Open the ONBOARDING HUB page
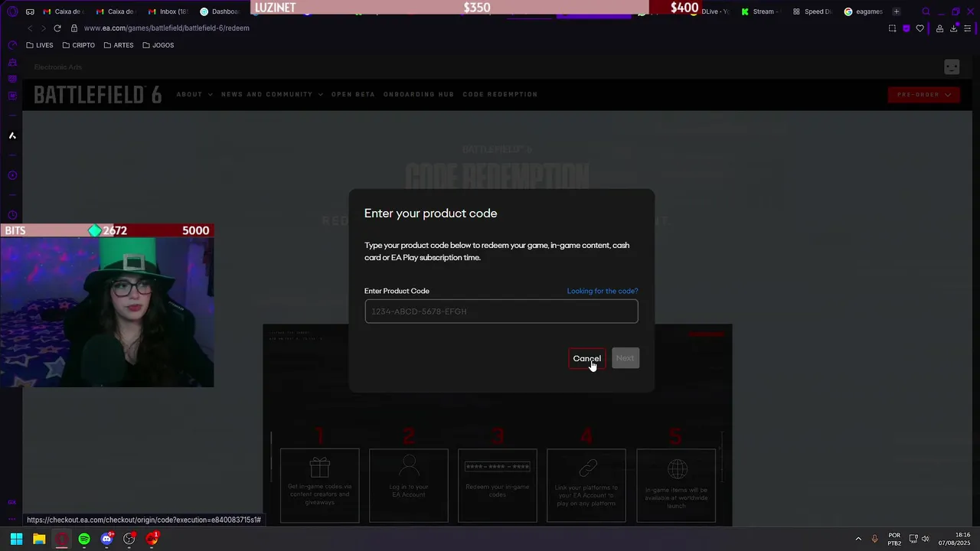The image size is (980, 551). pyautogui.click(x=419, y=94)
